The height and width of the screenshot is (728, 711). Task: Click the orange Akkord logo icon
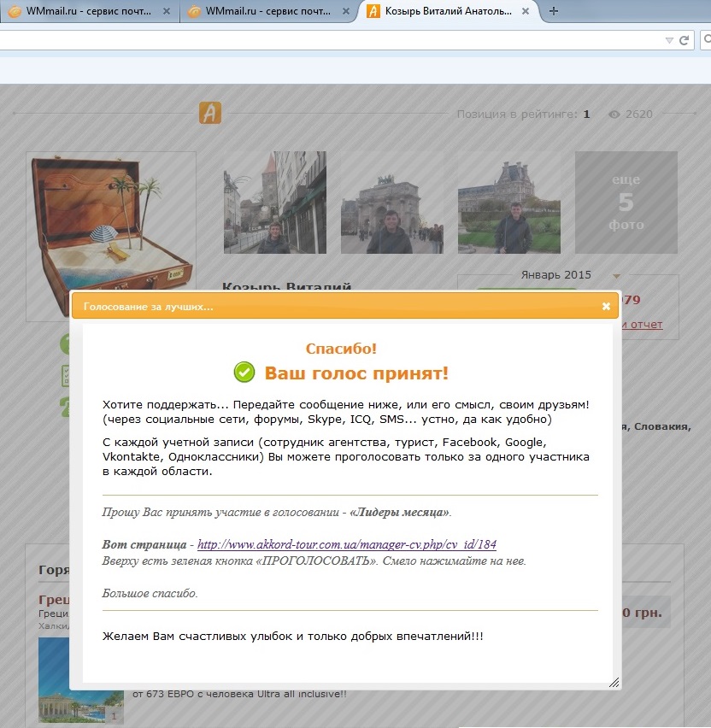[210, 113]
